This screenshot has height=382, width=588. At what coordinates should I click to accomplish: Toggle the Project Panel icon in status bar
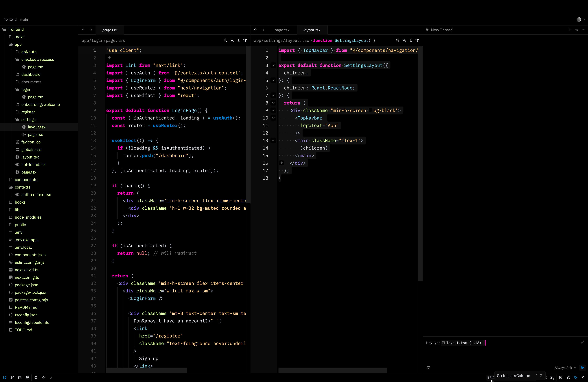pos(5,378)
